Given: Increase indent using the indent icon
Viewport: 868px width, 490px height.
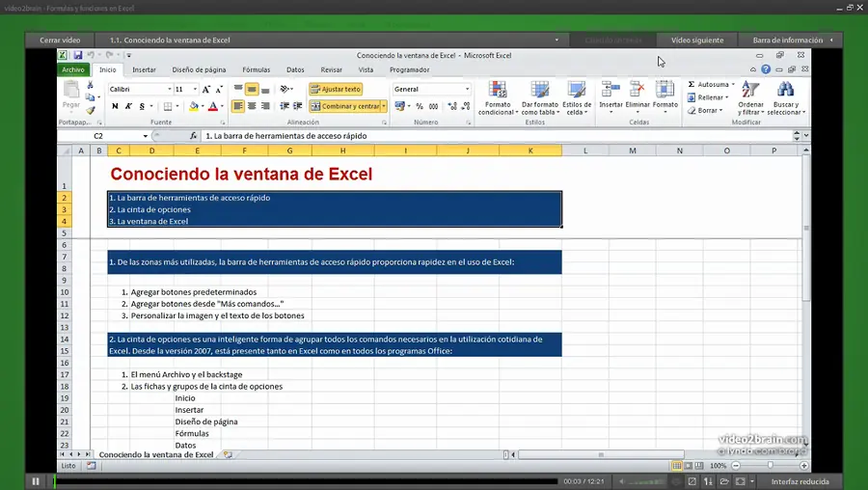Looking at the screenshot, I should pyautogui.click(x=298, y=106).
